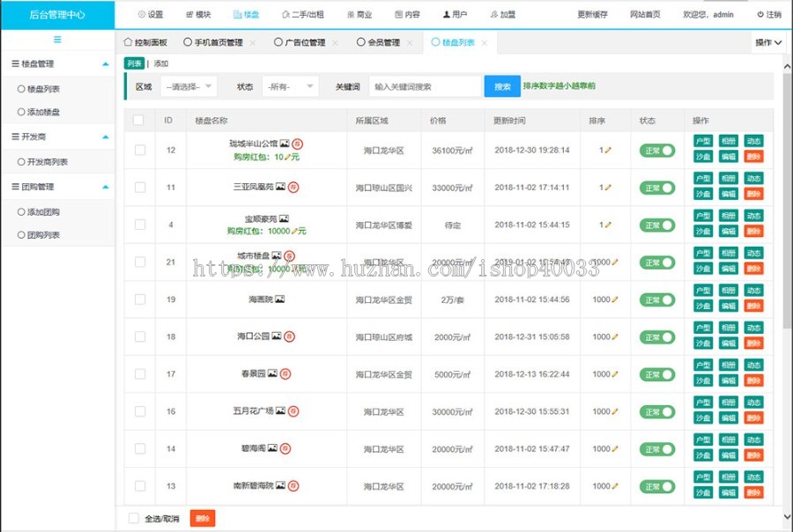Toggle the 正常 status switch for 春景园
793x532 pixels.
[x=656, y=374]
